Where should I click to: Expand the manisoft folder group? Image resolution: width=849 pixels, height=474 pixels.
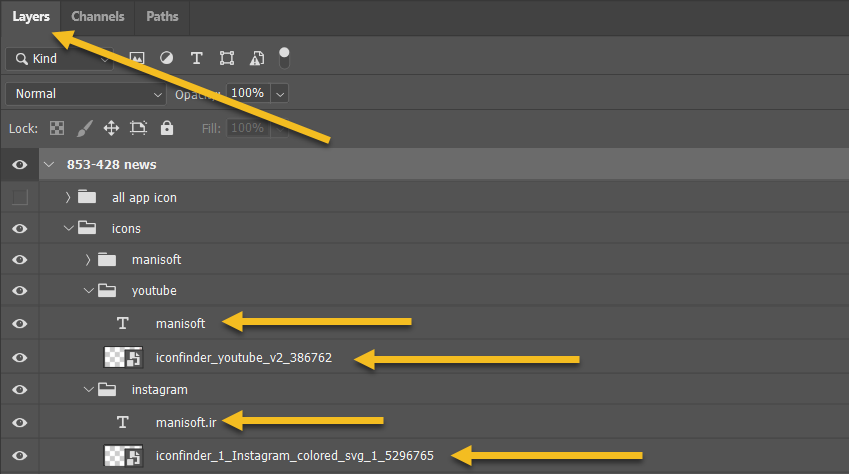(x=88, y=260)
